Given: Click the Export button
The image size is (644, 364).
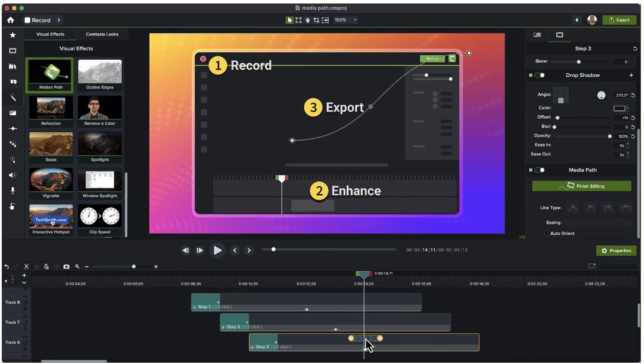Looking at the screenshot, I should tap(619, 20).
